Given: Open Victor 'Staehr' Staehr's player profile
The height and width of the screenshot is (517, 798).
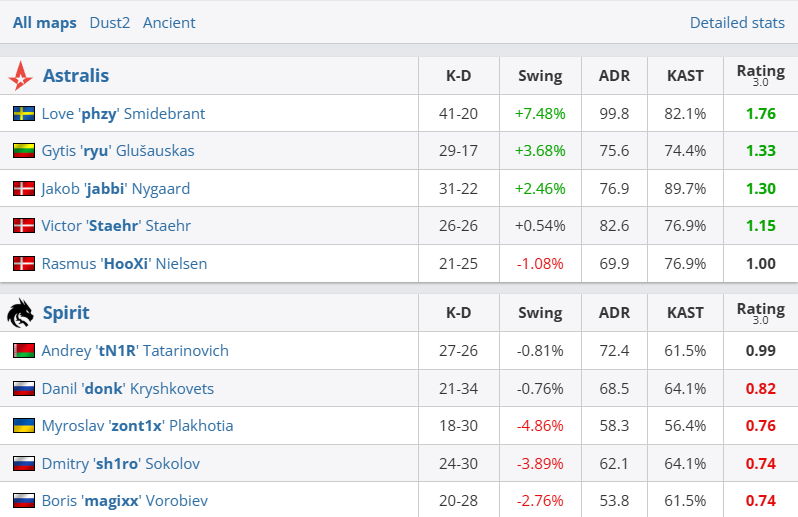Looking at the screenshot, I should (116, 226).
